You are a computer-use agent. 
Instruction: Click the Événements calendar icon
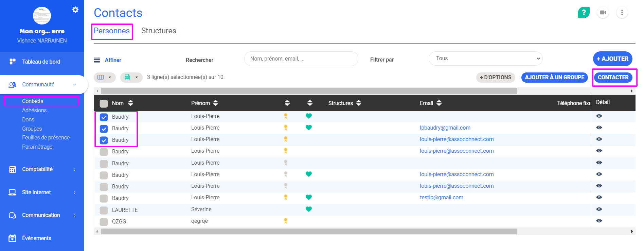[13, 238]
